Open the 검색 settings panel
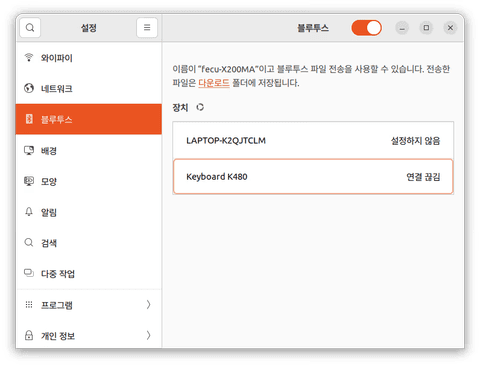Screen dimensions: 480x366 89,243
